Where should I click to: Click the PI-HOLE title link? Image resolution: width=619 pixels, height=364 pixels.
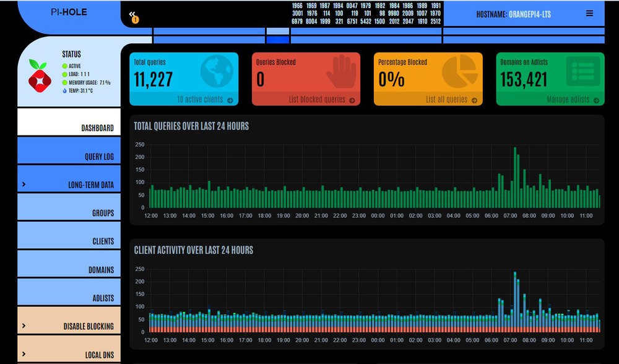(x=69, y=12)
